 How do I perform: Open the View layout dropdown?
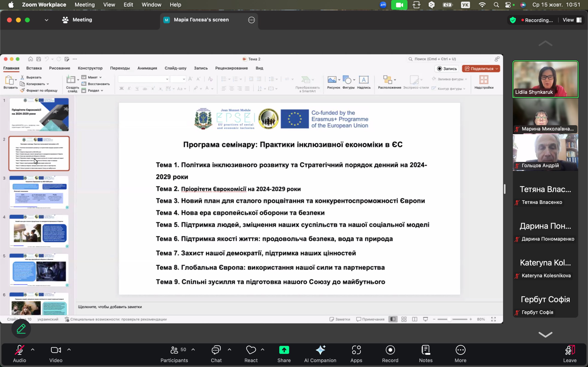[572, 20]
